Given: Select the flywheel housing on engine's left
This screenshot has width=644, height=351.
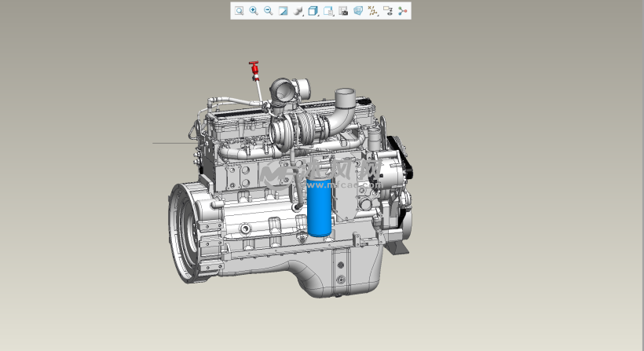Looking at the screenshot, I should pos(187,232).
